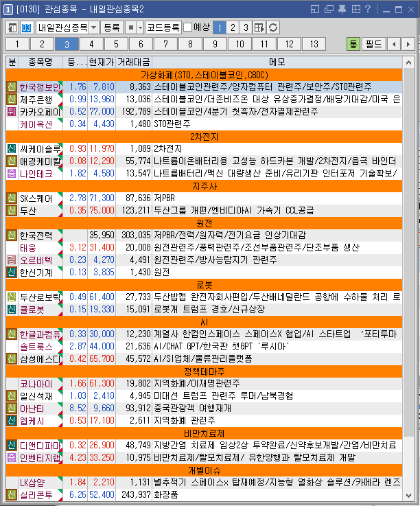Click the 메모 column header

pos(277,62)
